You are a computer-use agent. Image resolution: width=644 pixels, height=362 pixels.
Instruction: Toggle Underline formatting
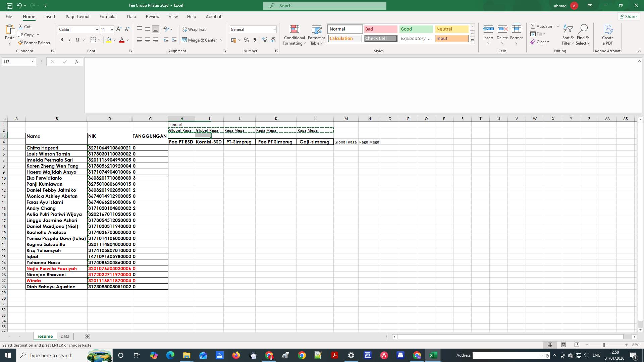coord(77,40)
